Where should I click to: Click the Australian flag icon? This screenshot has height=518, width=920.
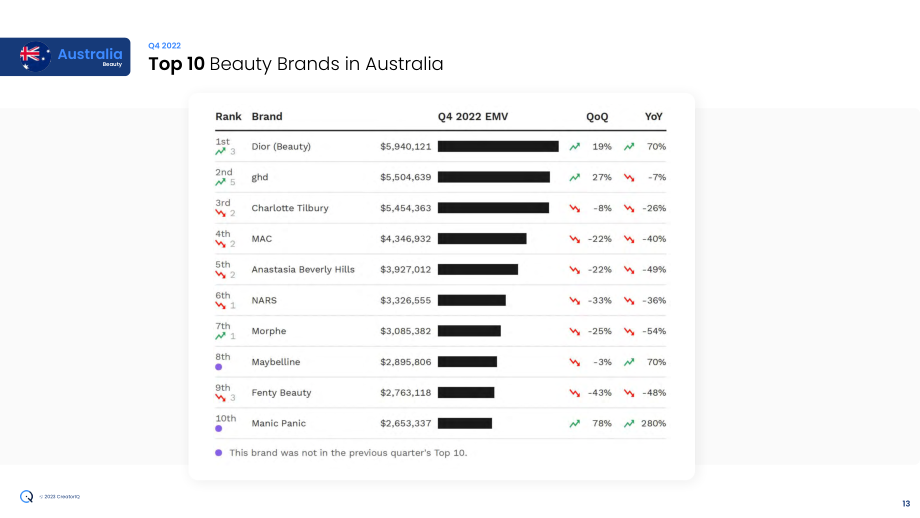coord(35,57)
